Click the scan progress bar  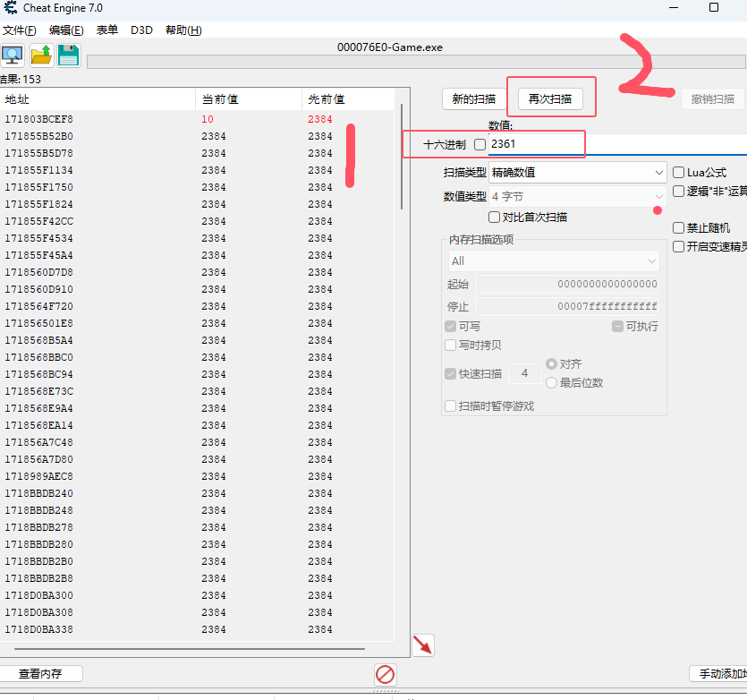(416, 62)
